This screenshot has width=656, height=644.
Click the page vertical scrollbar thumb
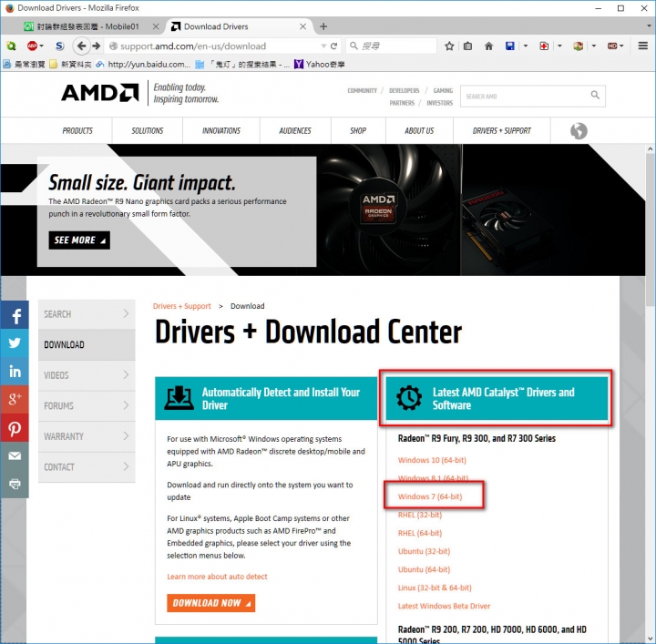pos(650,230)
